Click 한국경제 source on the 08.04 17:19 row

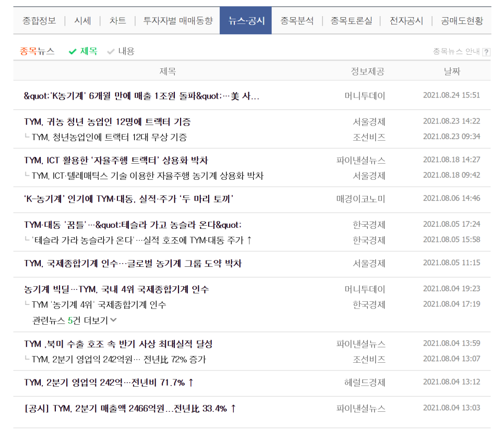[x=369, y=305]
